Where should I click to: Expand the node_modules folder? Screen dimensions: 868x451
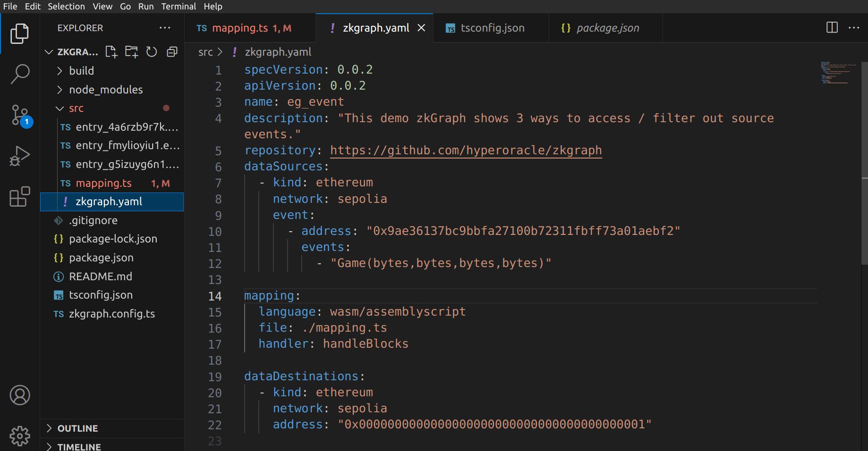(60, 90)
